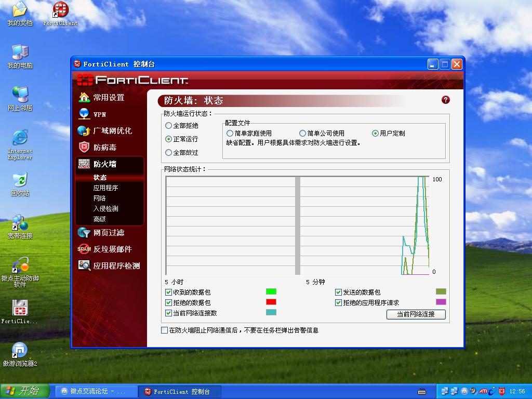The image size is (532, 399).
Task: Select the FortiClient desktop shortcut with the round red logo
Action: pos(60,14)
